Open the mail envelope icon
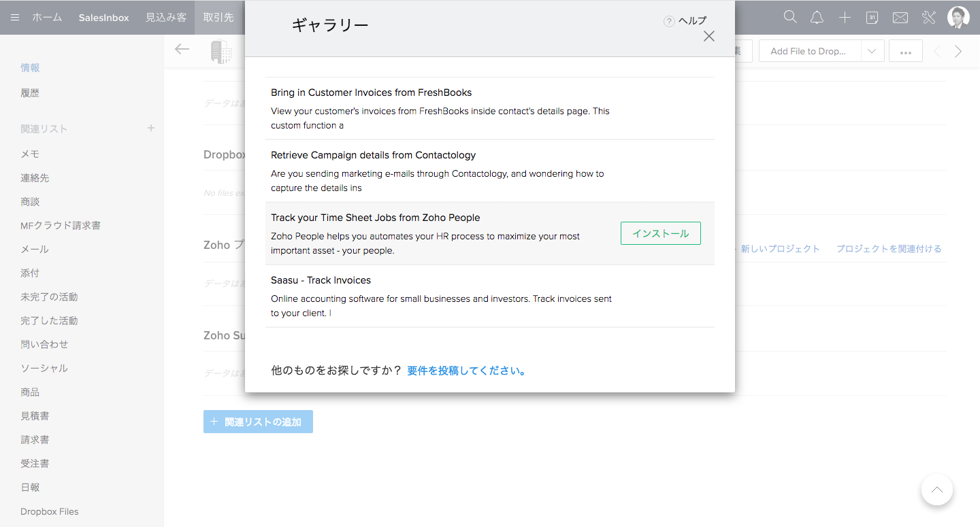Image resolution: width=980 pixels, height=527 pixels. click(900, 18)
